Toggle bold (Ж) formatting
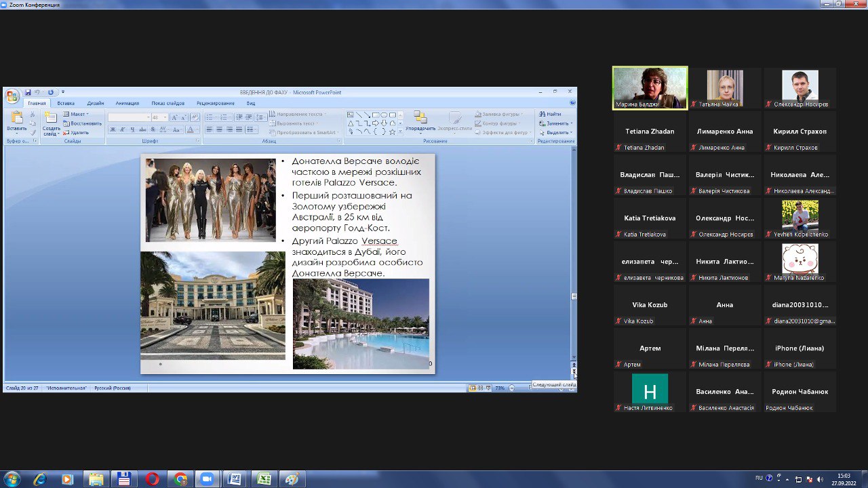 click(x=113, y=129)
